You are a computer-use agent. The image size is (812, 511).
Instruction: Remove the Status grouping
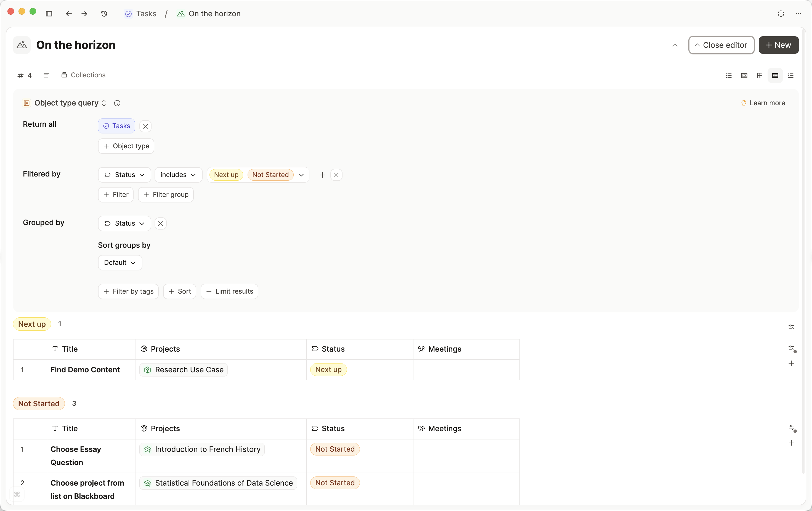coord(161,223)
